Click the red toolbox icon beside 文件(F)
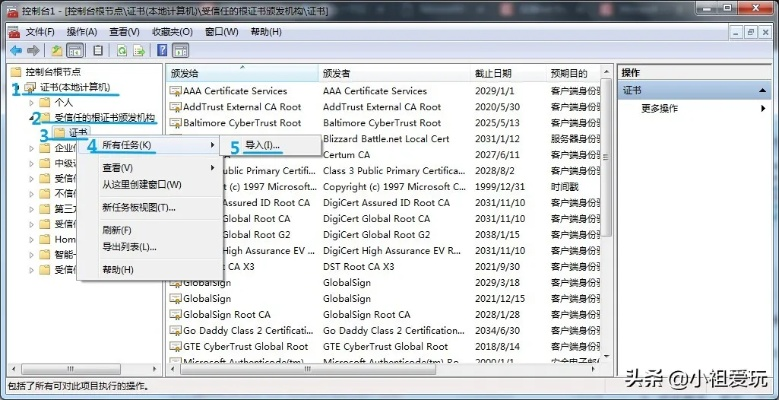Screen dimensions: 779x400 (x=14, y=32)
